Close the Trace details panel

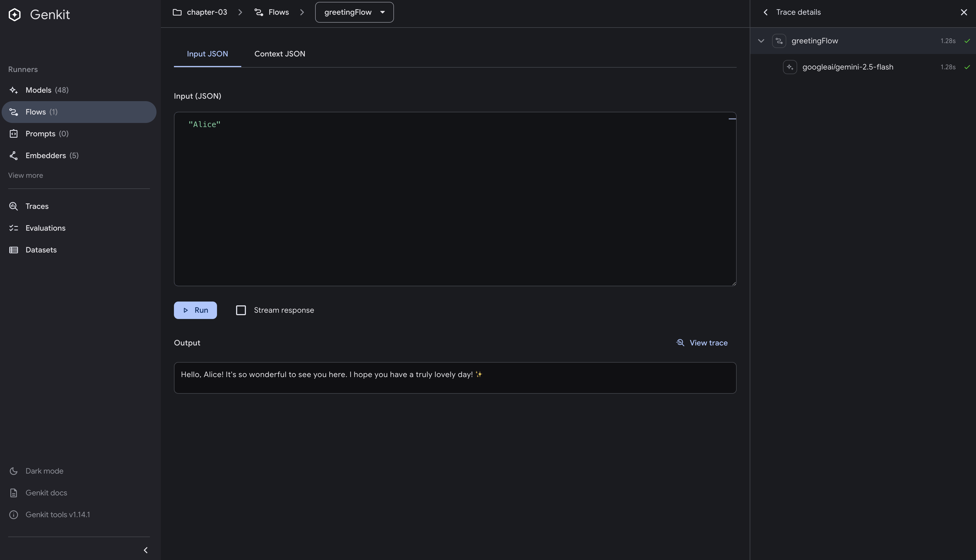tap(964, 12)
